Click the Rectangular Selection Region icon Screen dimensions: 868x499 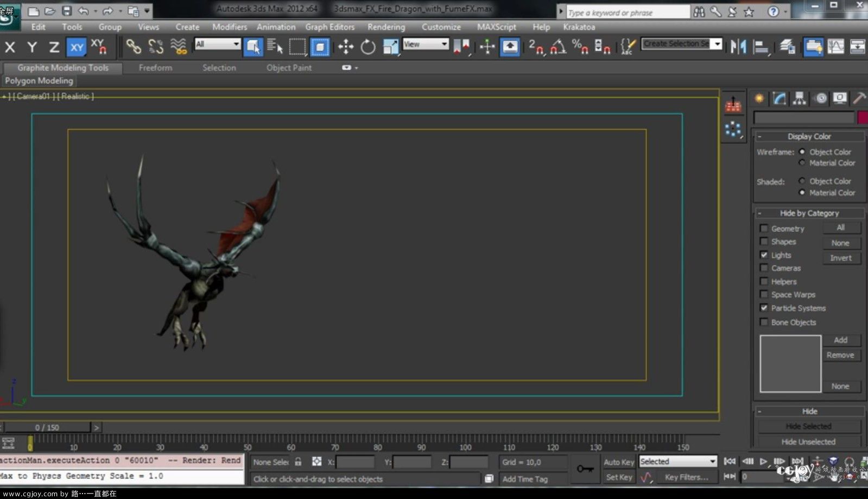(297, 47)
